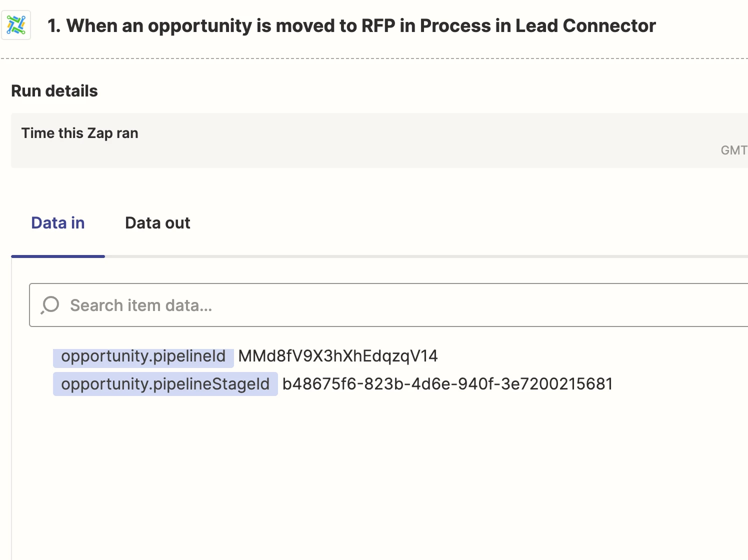This screenshot has width=748, height=560.
Task: Click the Run details heading
Action: (x=54, y=91)
